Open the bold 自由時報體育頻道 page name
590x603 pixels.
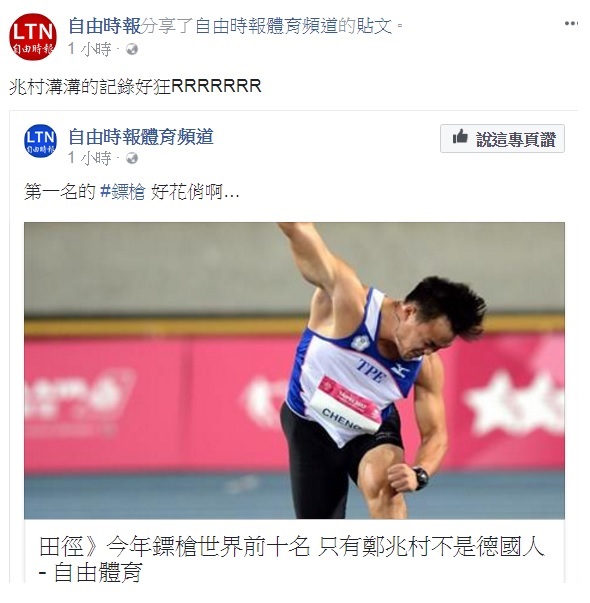pos(141,137)
